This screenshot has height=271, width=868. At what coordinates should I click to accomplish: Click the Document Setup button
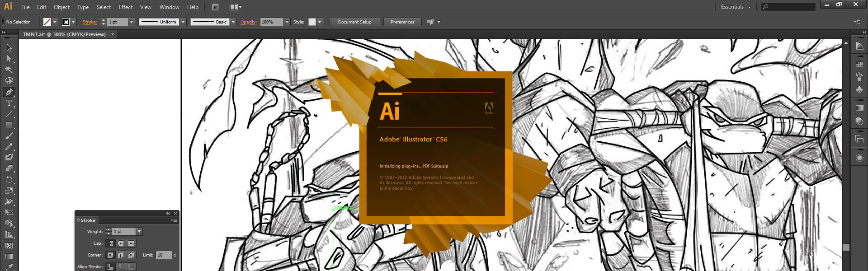pyautogui.click(x=355, y=22)
